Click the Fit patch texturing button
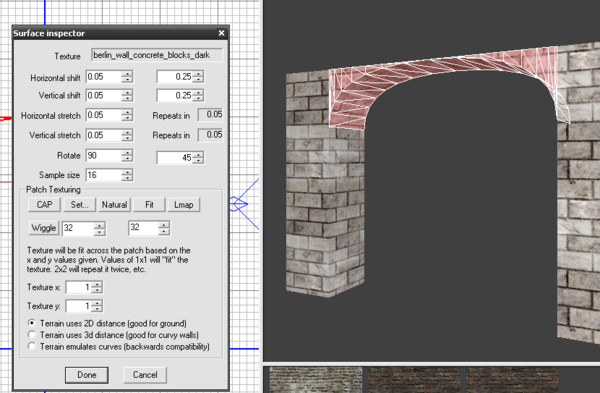Image resolution: width=600 pixels, height=393 pixels. (x=149, y=205)
